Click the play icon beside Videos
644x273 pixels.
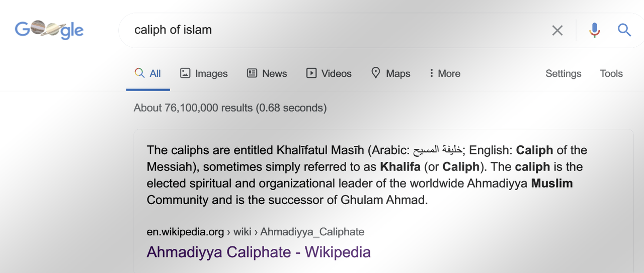pyautogui.click(x=311, y=73)
